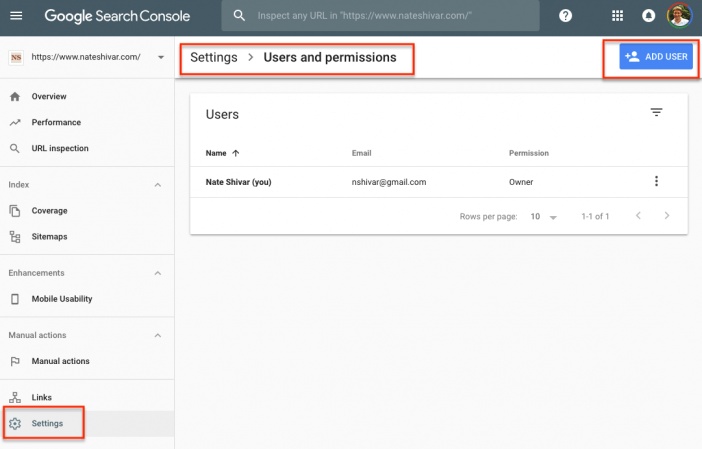Image resolution: width=702 pixels, height=449 pixels.
Task: Open the account profile avatar
Action: click(679, 16)
